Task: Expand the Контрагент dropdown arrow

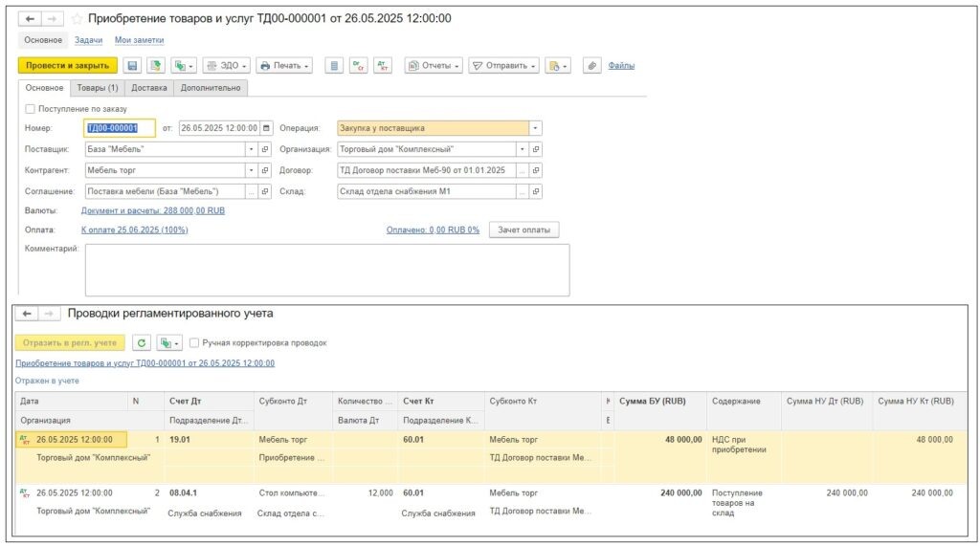Action: tap(252, 170)
